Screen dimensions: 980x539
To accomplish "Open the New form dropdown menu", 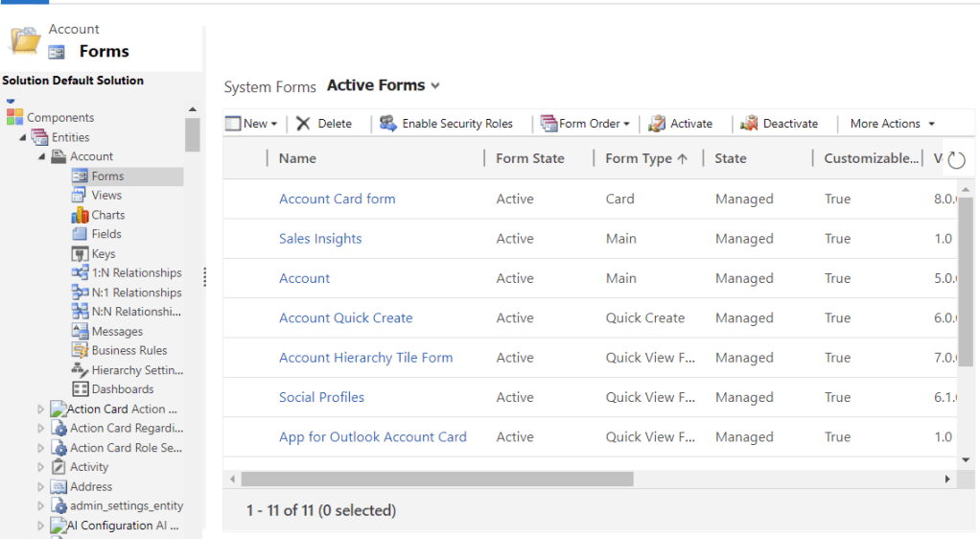I will (x=273, y=124).
